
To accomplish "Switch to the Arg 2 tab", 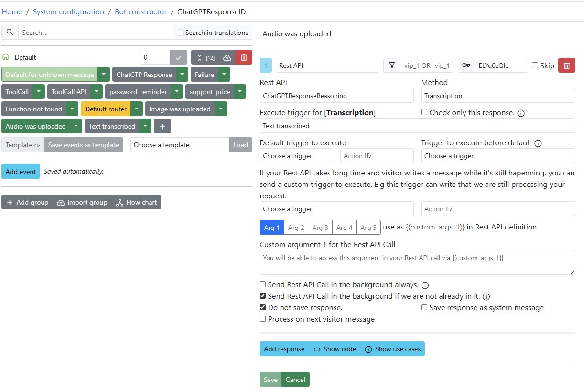I will click(x=296, y=228).
